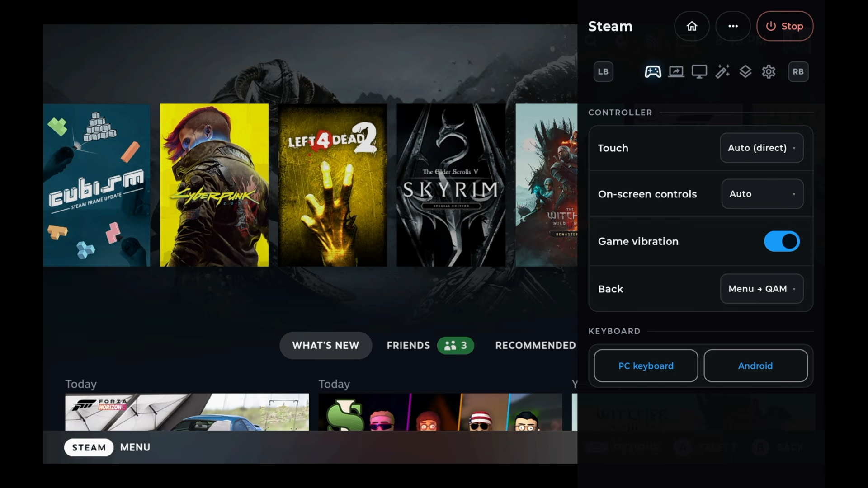The width and height of the screenshot is (868, 488).
Task: Open the gear settings tab icon
Action: [769, 71]
